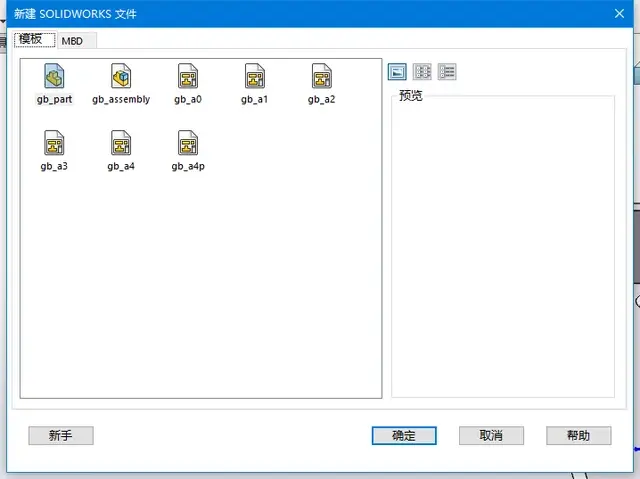
Task: Click the gb_part label text
Action: 54,99
